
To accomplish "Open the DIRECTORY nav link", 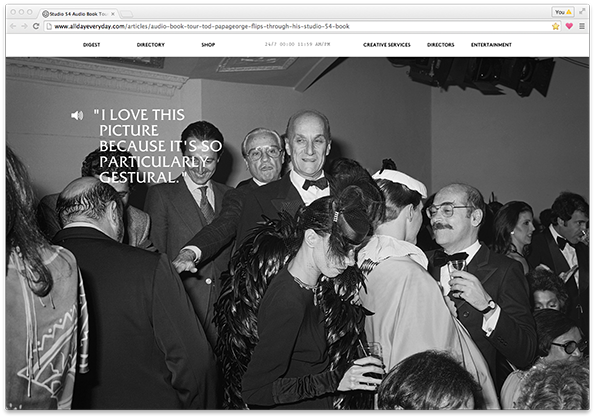I will pos(151,45).
